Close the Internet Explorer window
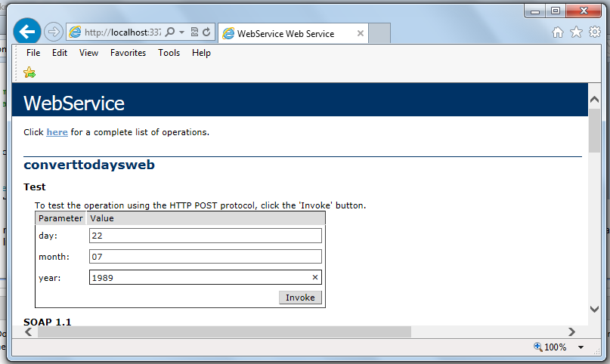This screenshot has height=364, width=610. click(x=584, y=11)
